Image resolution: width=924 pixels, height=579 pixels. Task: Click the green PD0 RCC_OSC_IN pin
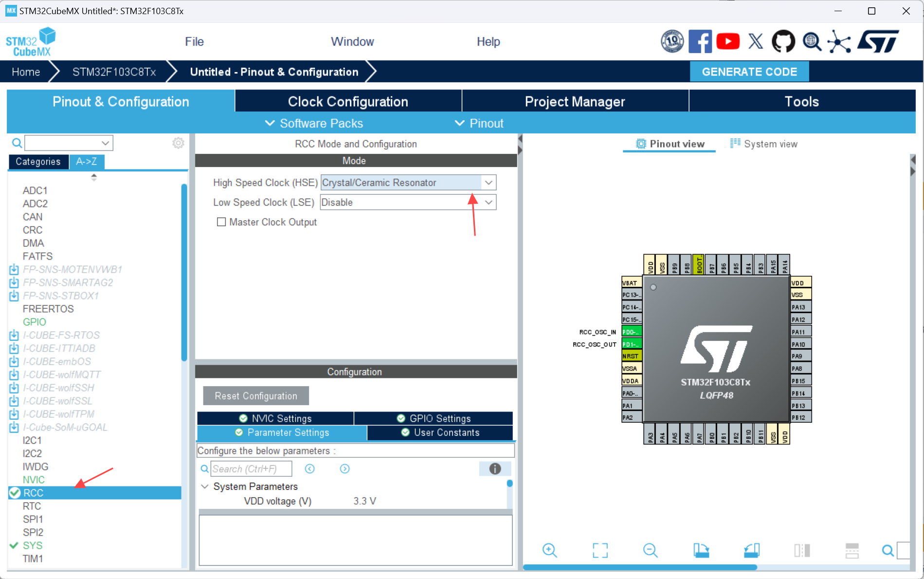coord(632,332)
